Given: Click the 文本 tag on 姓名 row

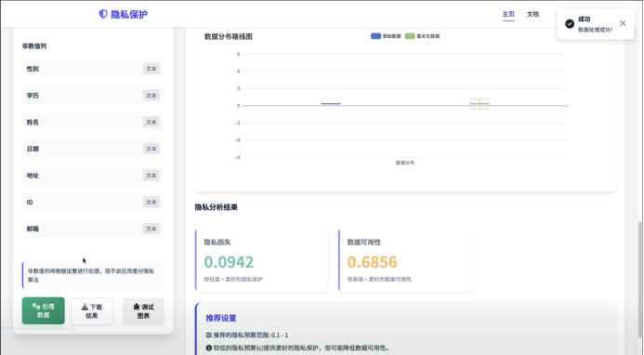Looking at the screenshot, I should point(151,122).
